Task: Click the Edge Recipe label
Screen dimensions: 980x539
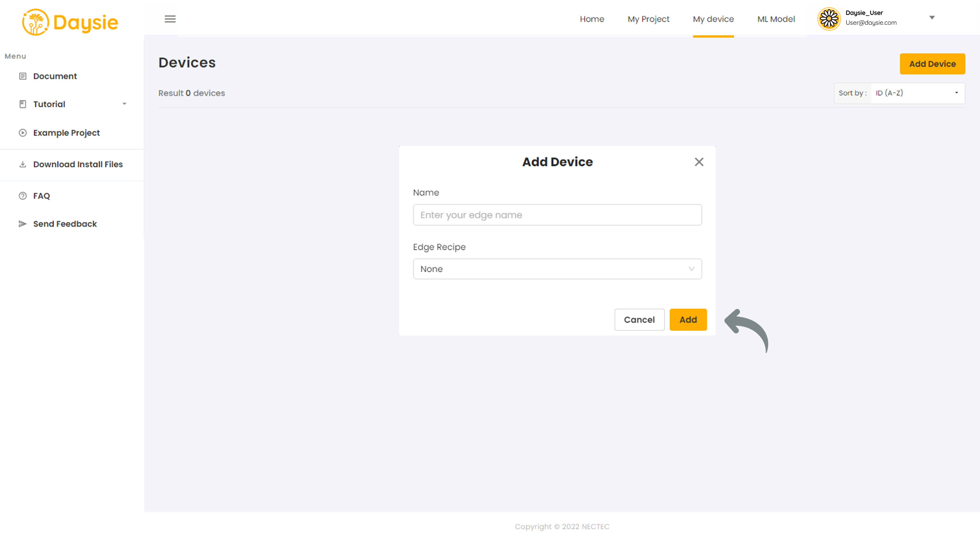Action: tap(439, 247)
